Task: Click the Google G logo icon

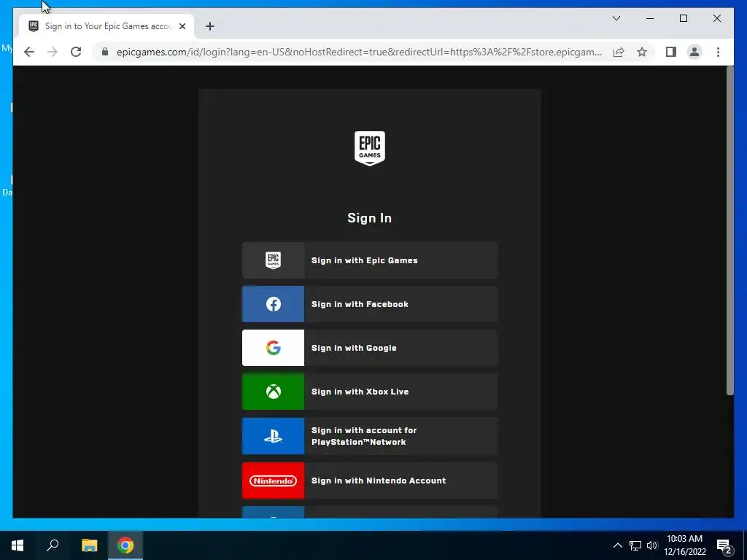Action: (x=273, y=348)
